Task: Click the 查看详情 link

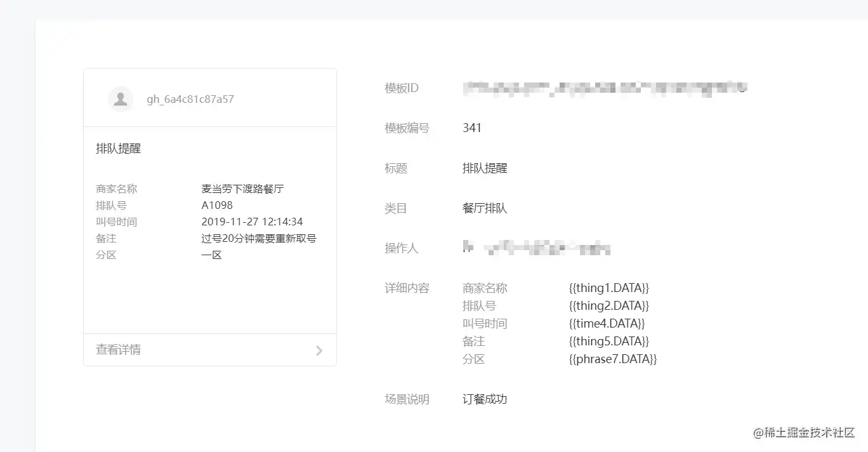Action: (x=119, y=350)
